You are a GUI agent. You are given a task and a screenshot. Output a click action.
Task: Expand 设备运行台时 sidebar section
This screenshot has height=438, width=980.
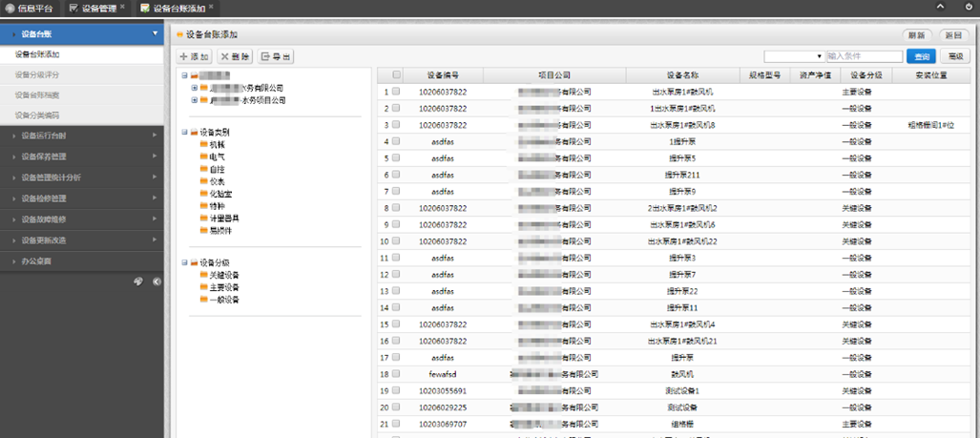pos(82,135)
